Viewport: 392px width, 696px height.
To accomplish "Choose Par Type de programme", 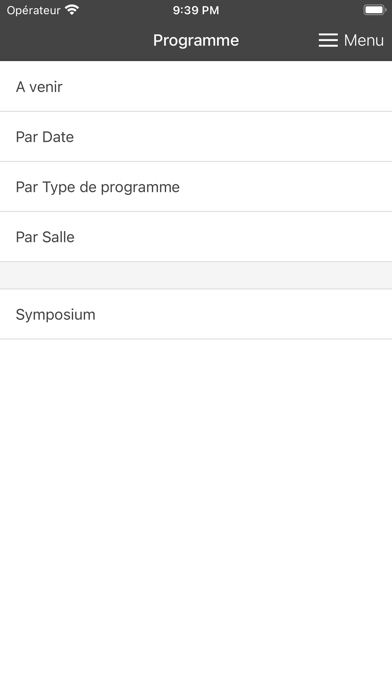I will [x=196, y=187].
